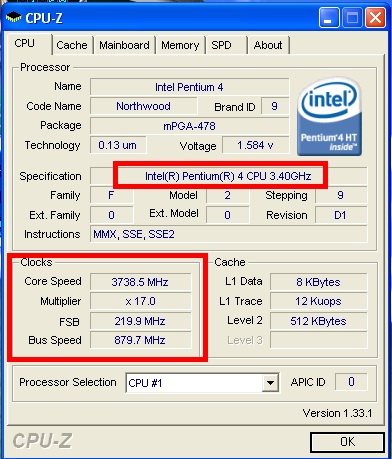Switch to the Cache tab
This screenshot has height=459, width=392.
72,45
